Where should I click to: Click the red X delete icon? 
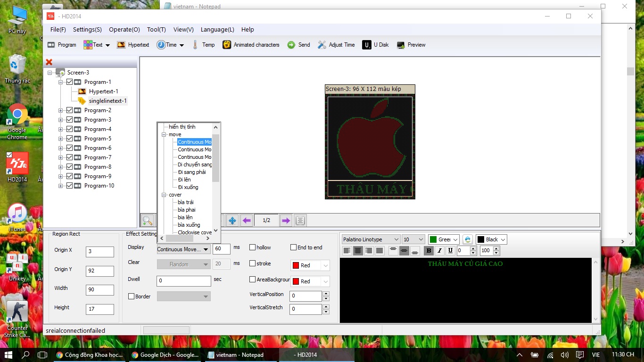49,62
